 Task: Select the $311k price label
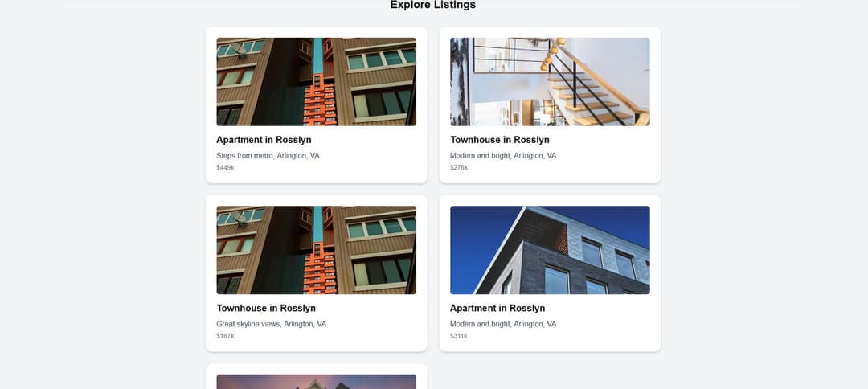click(459, 336)
